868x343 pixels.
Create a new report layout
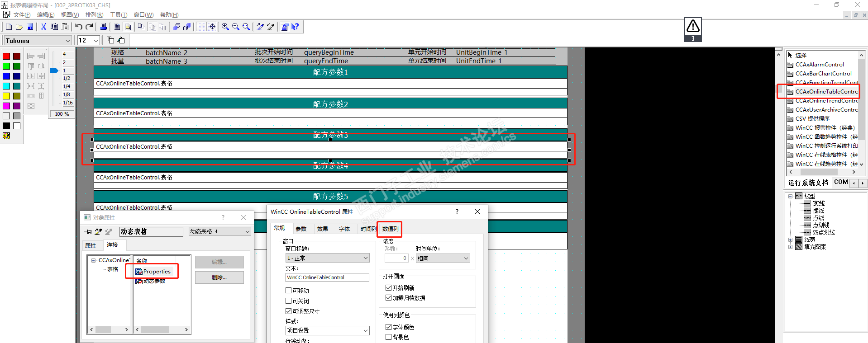pos(9,27)
